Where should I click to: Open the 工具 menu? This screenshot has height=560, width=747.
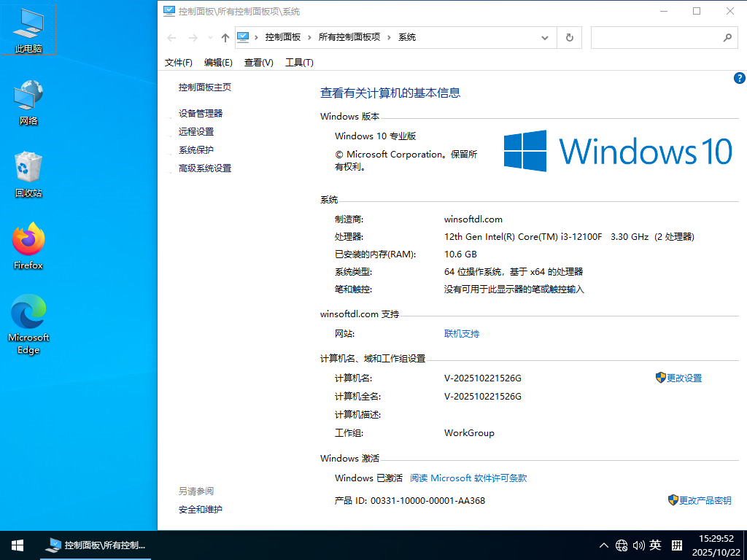pos(298,62)
